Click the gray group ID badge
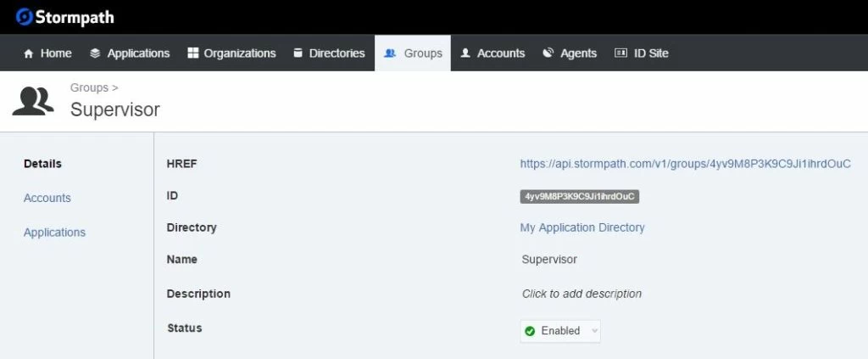This screenshot has height=359, width=868. pyautogui.click(x=580, y=196)
